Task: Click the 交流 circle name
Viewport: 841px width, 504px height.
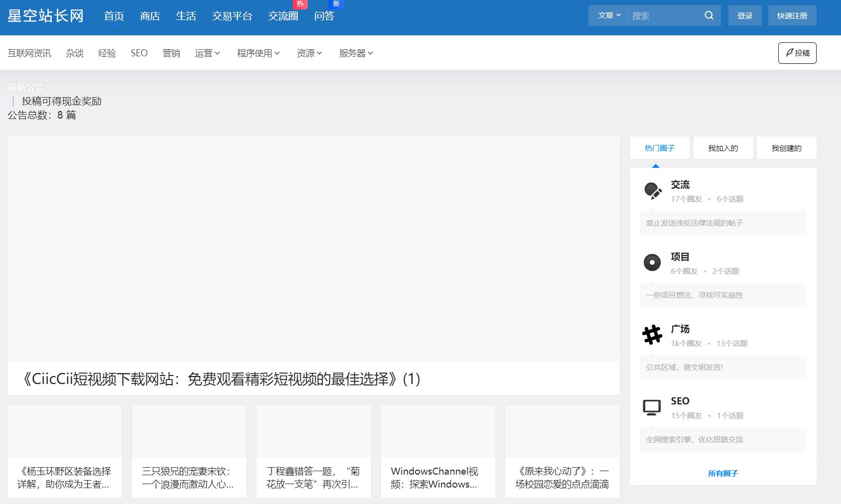Action: (x=680, y=185)
